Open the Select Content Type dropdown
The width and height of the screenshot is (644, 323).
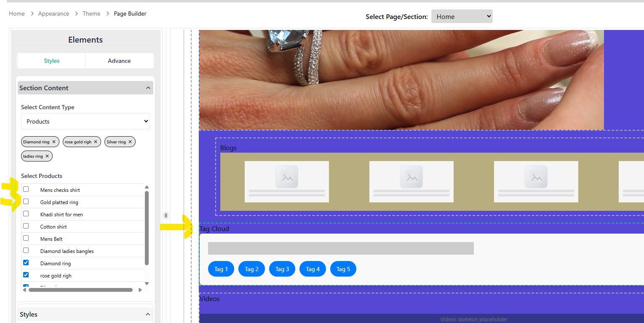pos(86,121)
